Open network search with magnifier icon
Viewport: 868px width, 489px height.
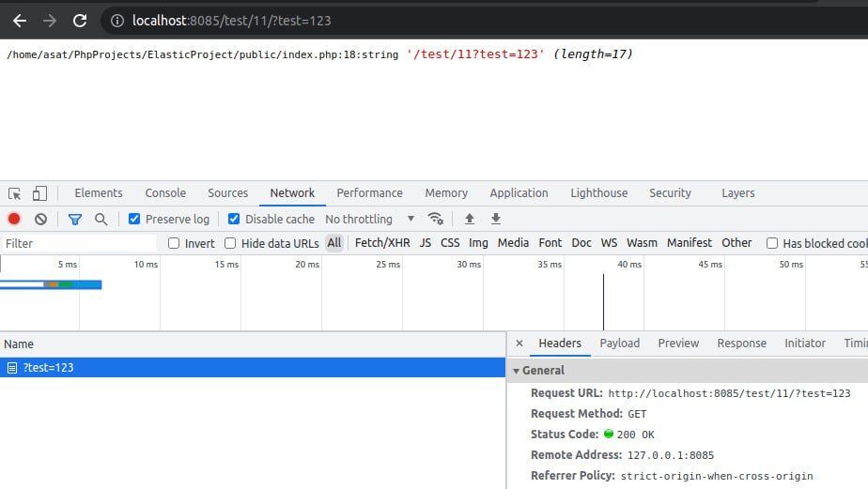[x=101, y=219]
